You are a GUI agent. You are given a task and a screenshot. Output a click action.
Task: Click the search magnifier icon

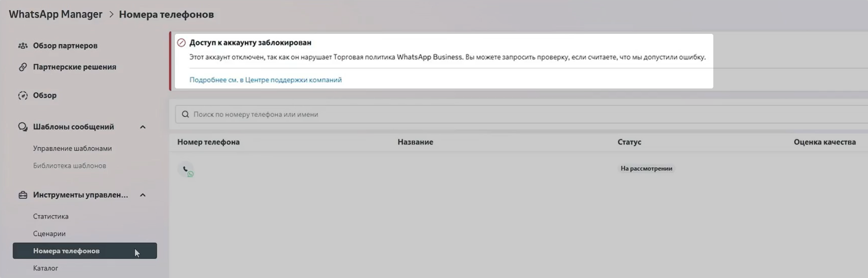[186, 114]
